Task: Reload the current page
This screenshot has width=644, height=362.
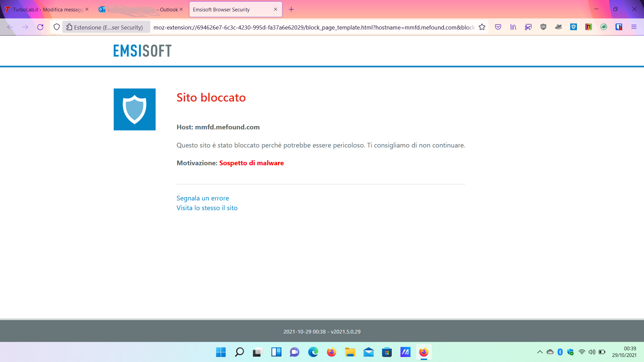Action: pos(40,27)
